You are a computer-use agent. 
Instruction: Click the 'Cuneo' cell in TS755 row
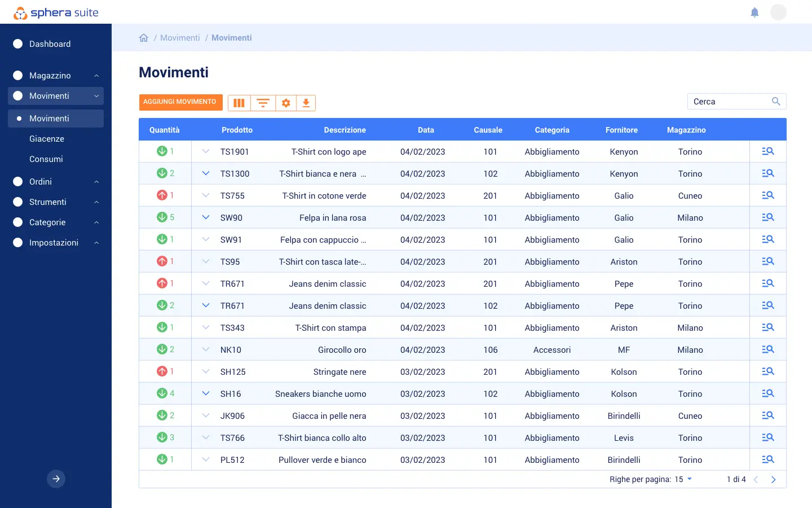coord(690,196)
